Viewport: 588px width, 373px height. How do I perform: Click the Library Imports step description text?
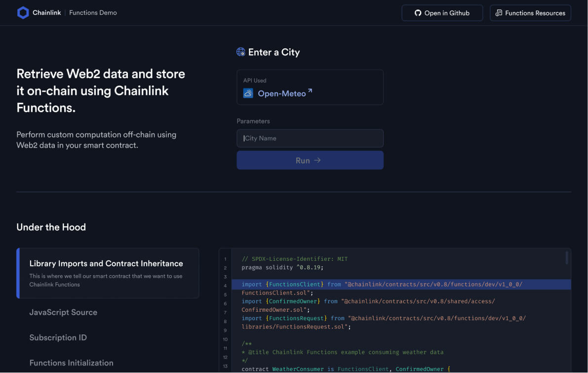click(x=106, y=280)
